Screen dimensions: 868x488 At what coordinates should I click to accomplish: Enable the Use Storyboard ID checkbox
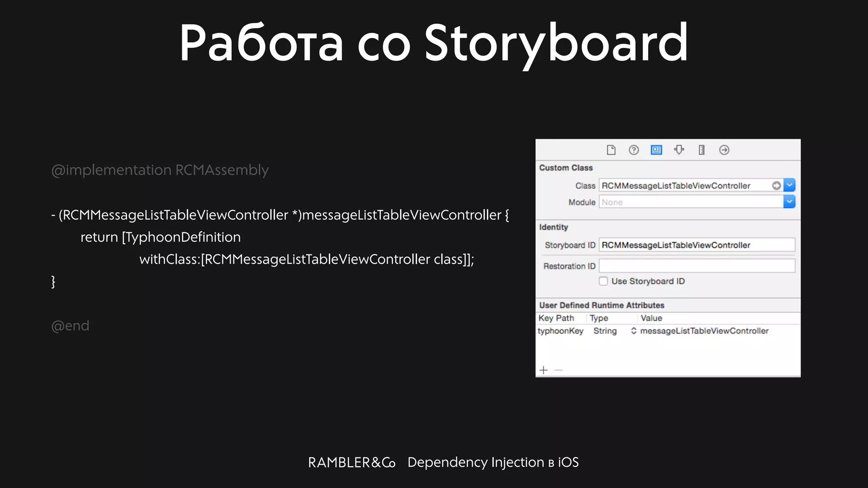coord(604,281)
